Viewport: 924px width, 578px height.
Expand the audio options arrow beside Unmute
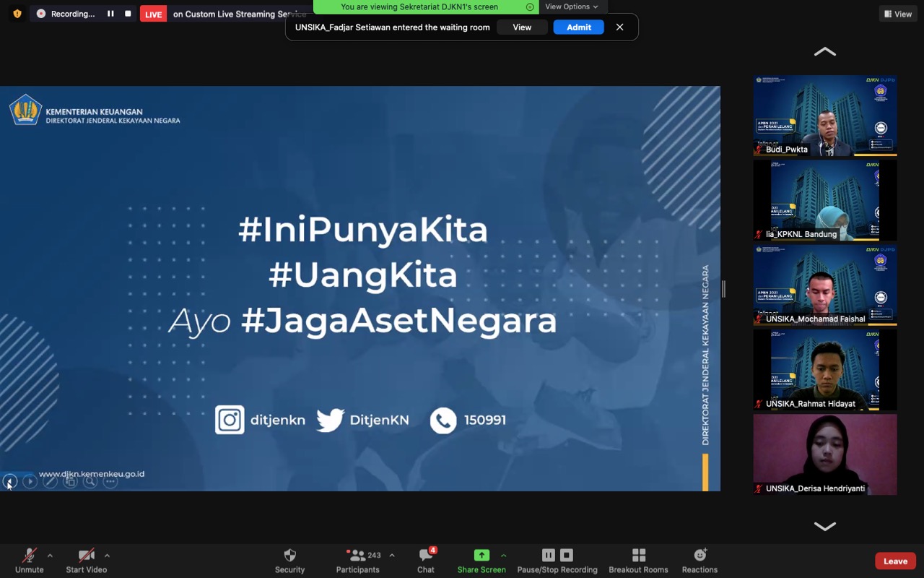click(50, 556)
